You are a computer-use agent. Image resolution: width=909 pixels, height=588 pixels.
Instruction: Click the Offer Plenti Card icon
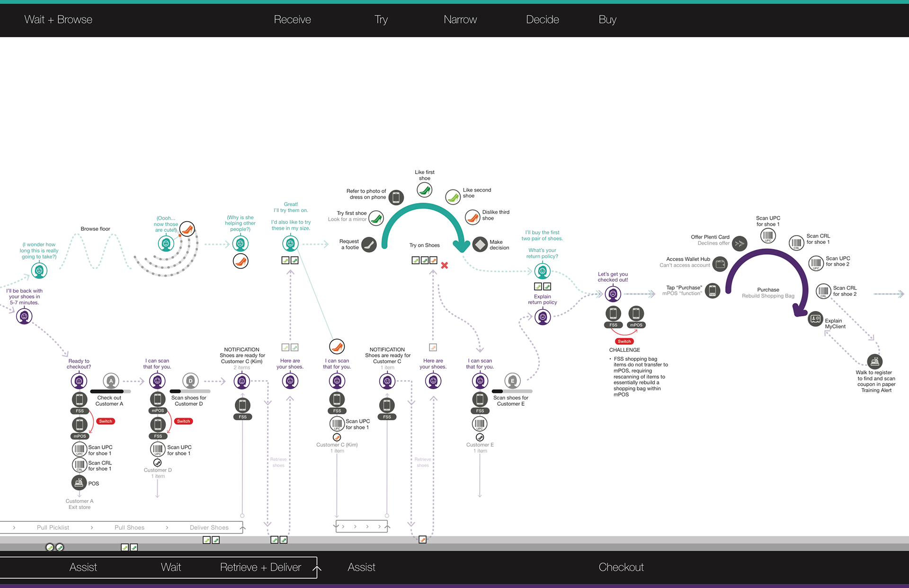tap(739, 243)
